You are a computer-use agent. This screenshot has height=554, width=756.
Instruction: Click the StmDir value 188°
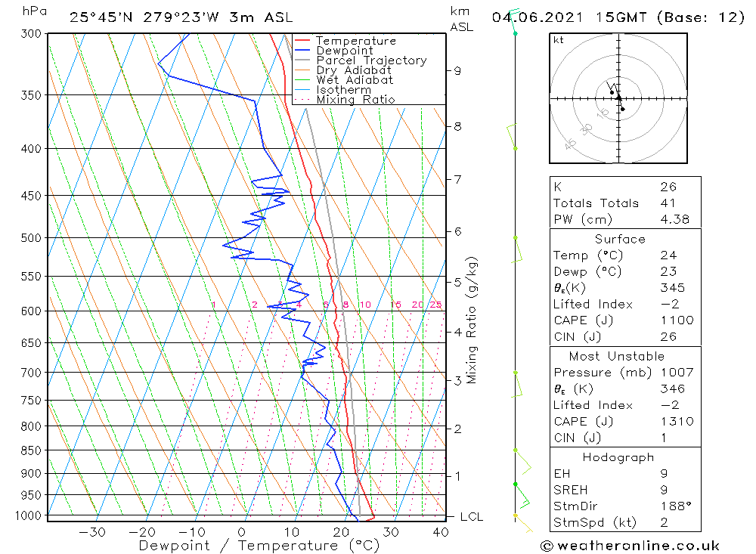[676, 506]
